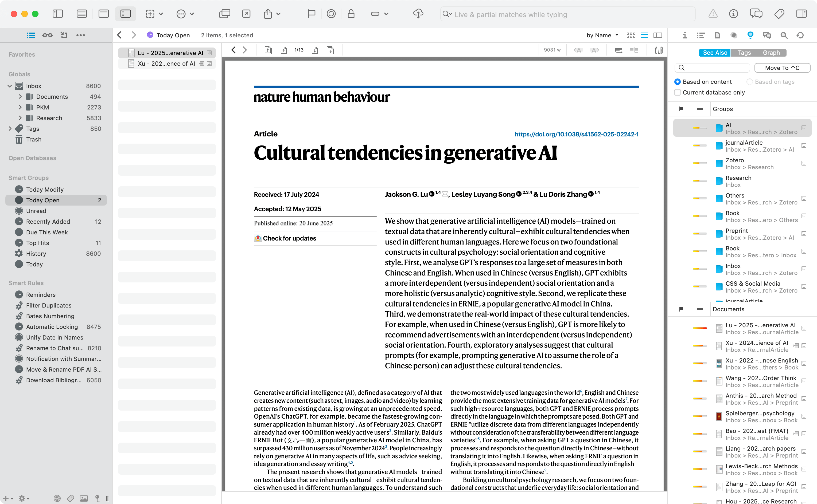Open the chat assistant icon in toolbar
This screenshot has width=817, height=504.
point(756,14)
